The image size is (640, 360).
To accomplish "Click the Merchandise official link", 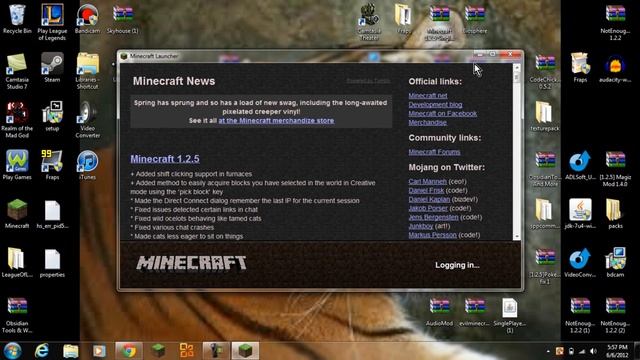I will (428, 122).
